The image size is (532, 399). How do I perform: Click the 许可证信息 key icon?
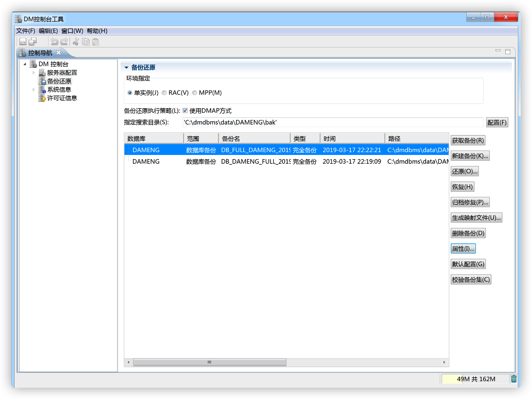pyautogui.click(x=42, y=98)
